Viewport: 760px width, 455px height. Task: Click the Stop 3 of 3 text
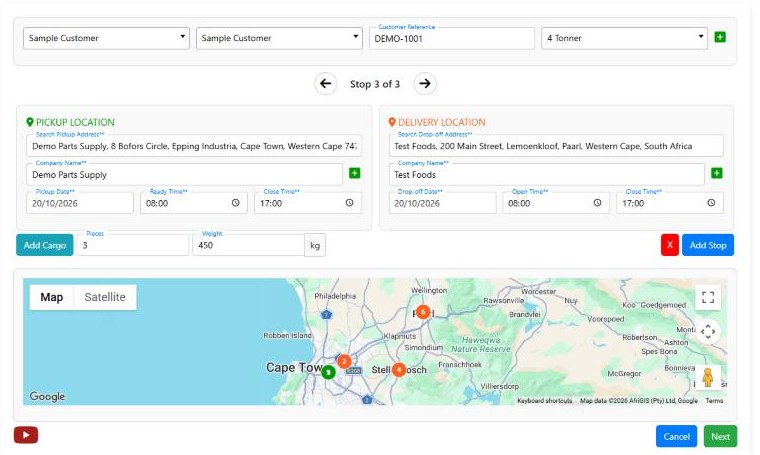click(375, 84)
